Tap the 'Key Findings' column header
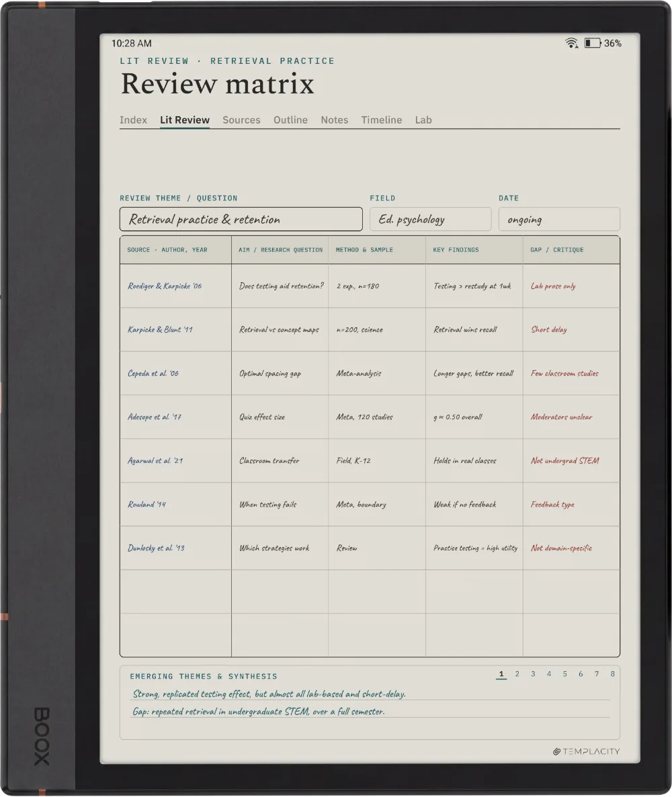Image resolution: width=672 pixels, height=797 pixels. (474, 249)
